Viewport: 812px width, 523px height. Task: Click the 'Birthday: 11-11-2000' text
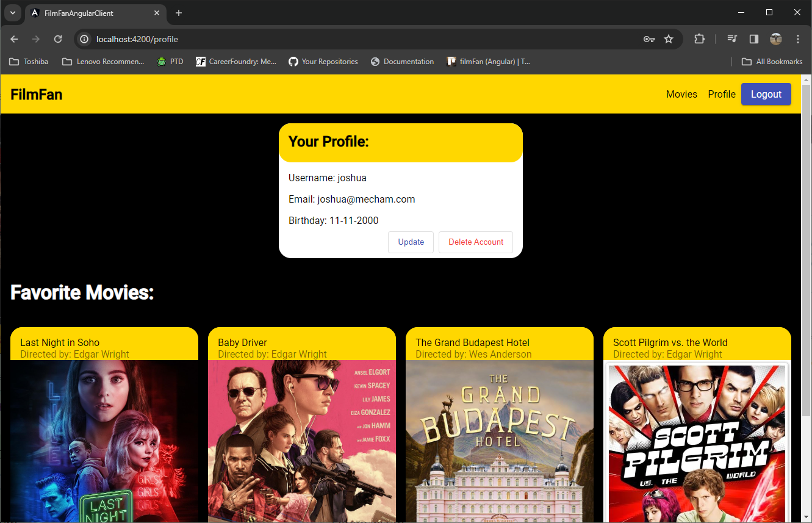point(334,221)
